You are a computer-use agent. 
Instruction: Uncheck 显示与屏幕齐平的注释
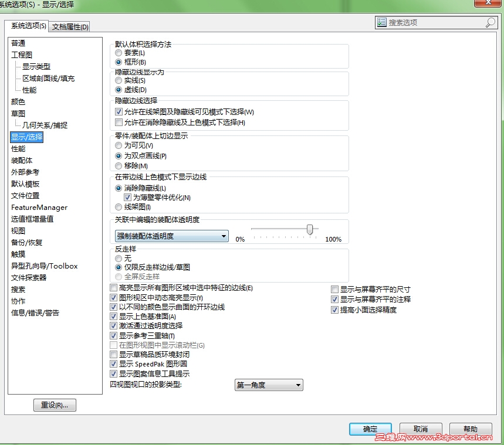(334, 299)
